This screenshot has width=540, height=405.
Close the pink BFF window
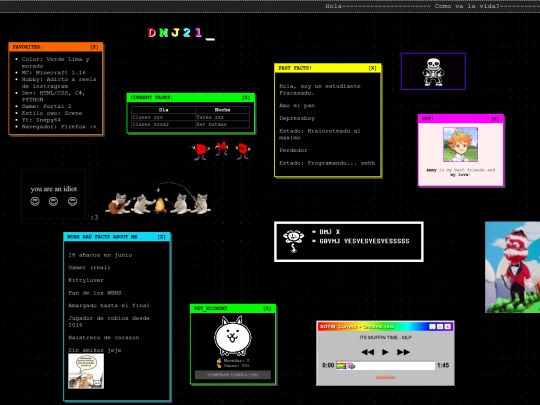point(495,118)
